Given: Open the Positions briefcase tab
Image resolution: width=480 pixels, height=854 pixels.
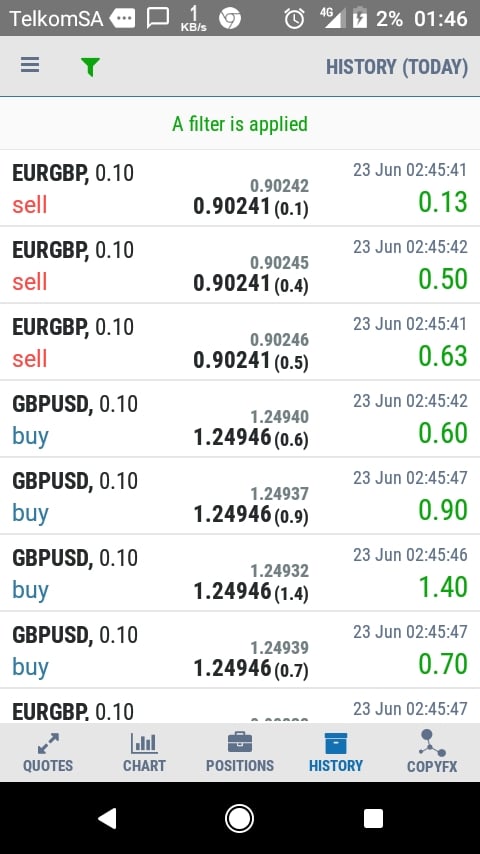Looking at the screenshot, I should [240, 753].
